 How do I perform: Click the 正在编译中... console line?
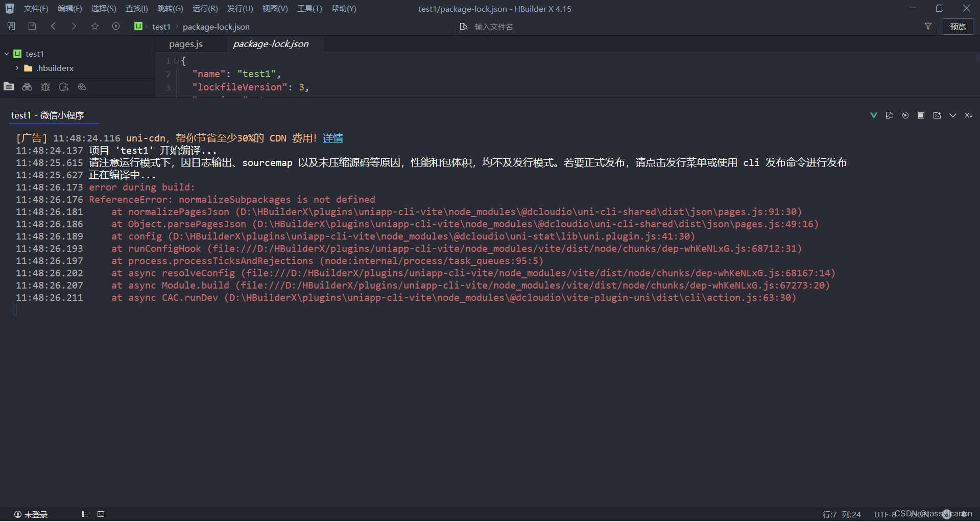pyautogui.click(x=122, y=175)
